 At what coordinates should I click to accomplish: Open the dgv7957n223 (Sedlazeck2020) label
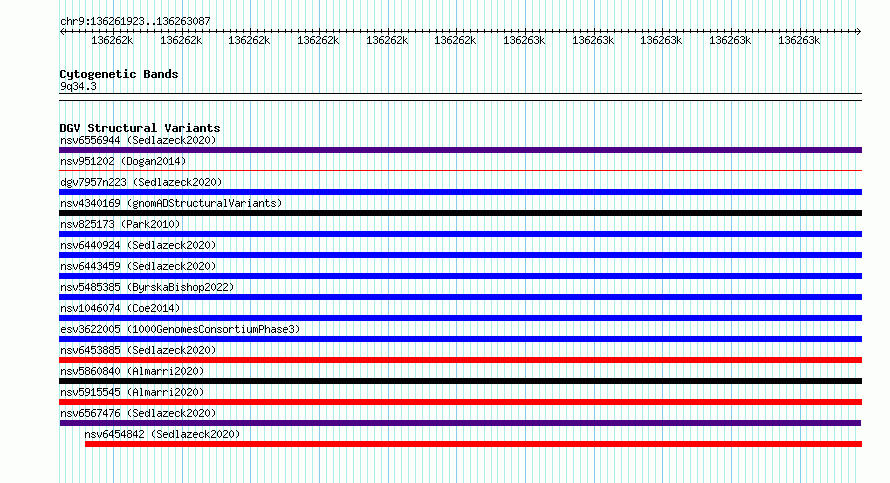pos(141,182)
